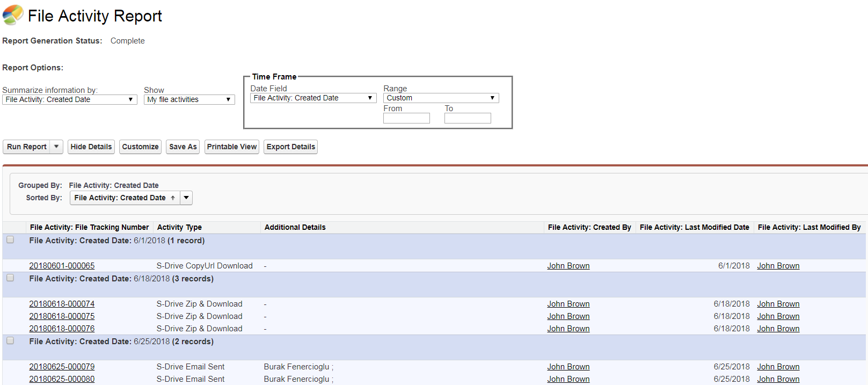Click Last Modified By John Brown in row 20180601-000065
This screenshot has width=868, height=385.
[x=778, y=266]
